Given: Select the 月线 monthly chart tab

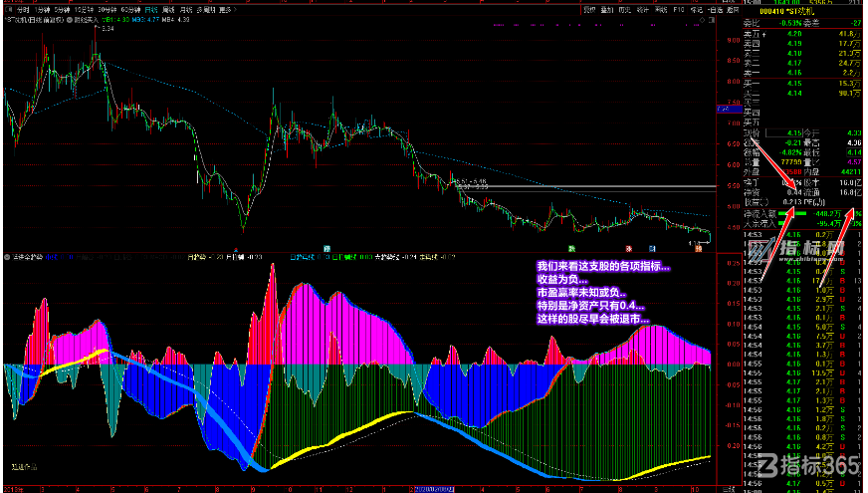Looking at the screenshot, I should pos(186,10).
